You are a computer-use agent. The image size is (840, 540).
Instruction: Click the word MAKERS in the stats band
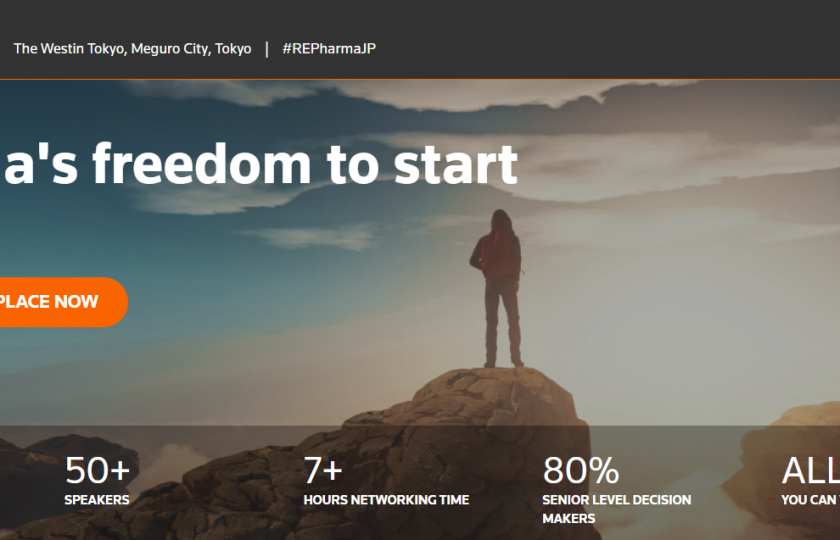(568, 519)
